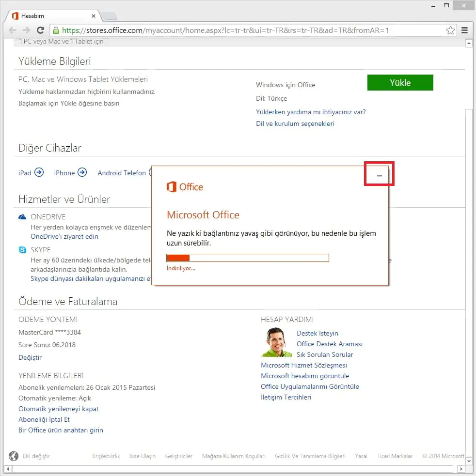Open Sık Sorulan Sorular link

(325, 354)
